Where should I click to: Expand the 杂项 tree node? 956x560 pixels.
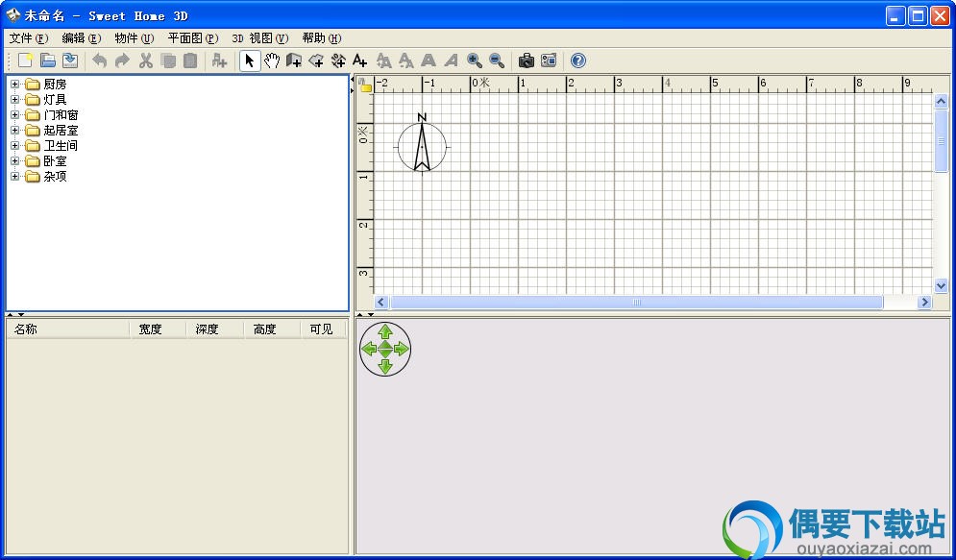click(15, 176)
